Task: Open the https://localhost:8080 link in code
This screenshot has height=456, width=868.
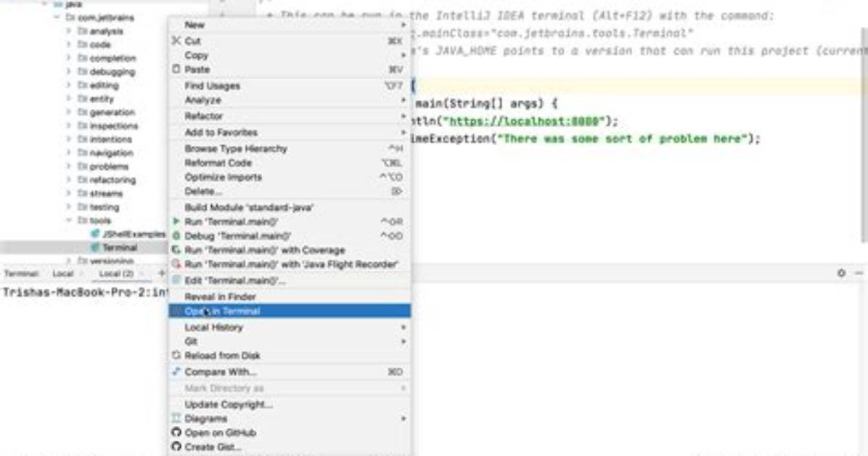Action: click(524, 121)
